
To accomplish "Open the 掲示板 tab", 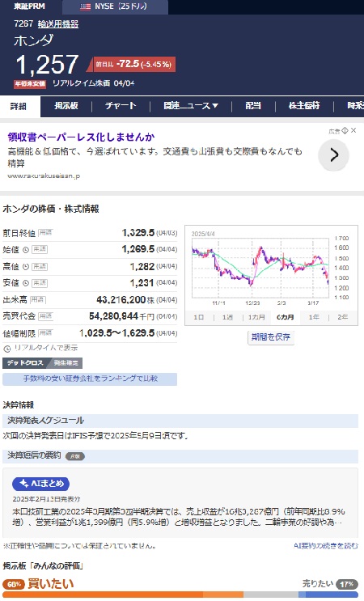I will [x=66, y=106].
